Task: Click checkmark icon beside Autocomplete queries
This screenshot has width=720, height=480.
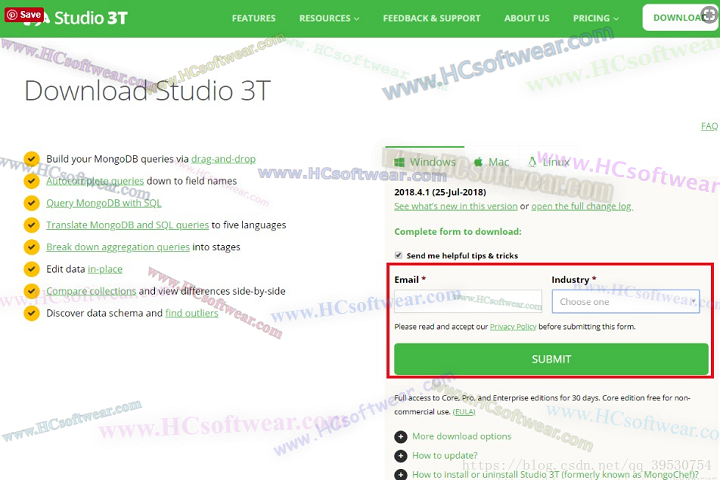Action: pyautogui.click(x=32, y=181)
